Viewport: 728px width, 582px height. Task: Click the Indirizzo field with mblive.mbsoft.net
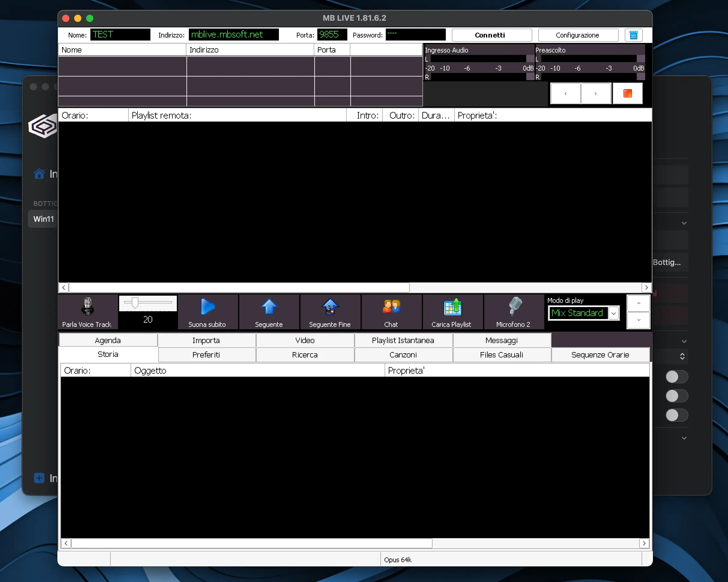(234, 35)
